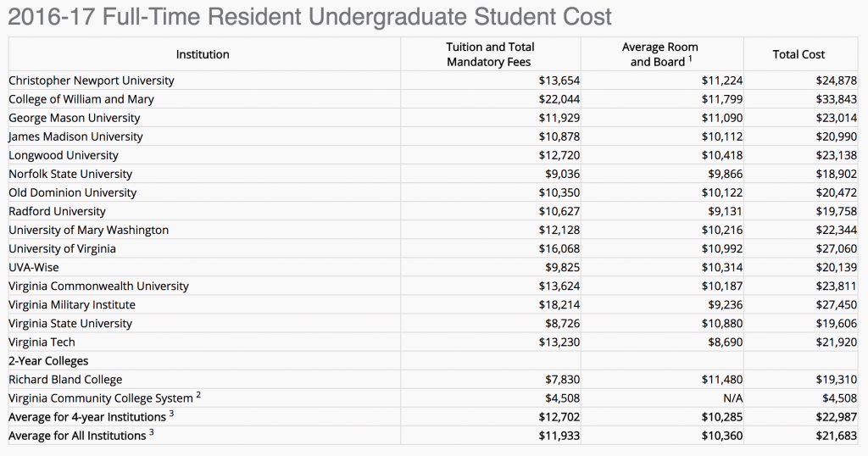Click Virginia Military Institute's total cost $27,450
The image size is (868, 456).
[835, 304]
